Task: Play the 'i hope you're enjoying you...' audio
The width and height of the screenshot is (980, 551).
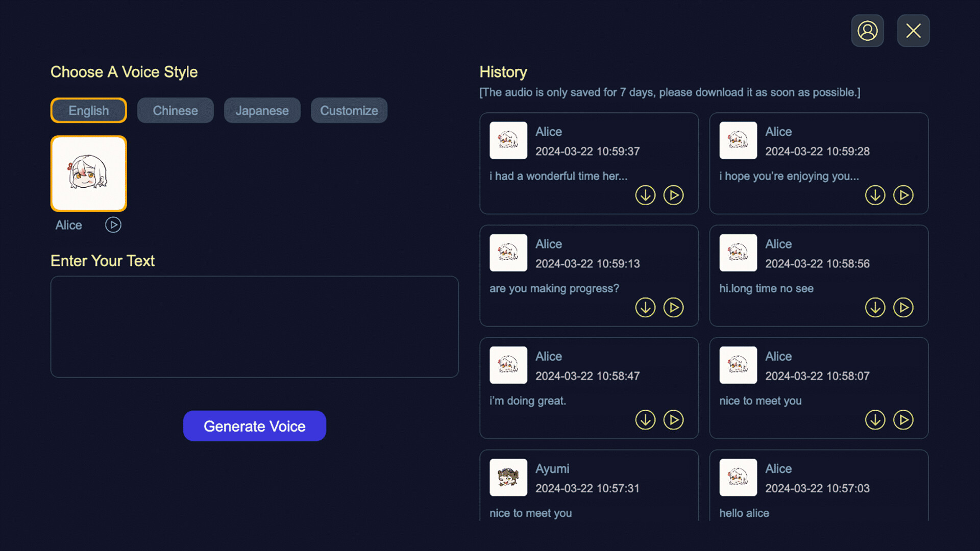Action: coord(903,195)
